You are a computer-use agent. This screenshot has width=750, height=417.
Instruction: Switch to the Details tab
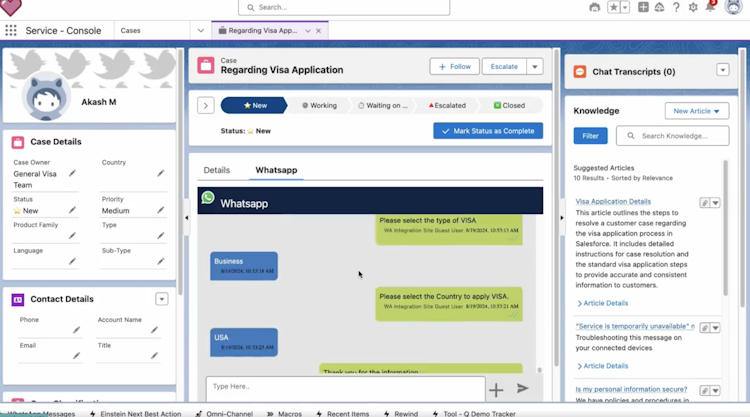pos(217,170)
